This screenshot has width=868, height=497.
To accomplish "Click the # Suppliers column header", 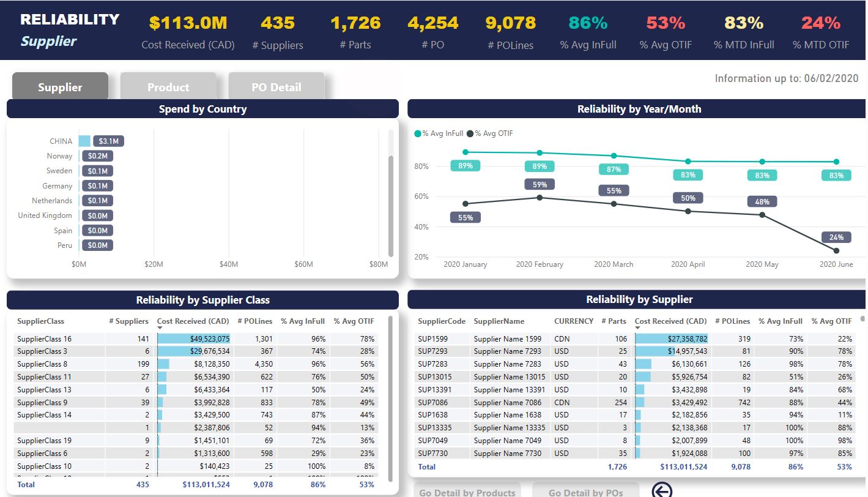I will point(128,321).
